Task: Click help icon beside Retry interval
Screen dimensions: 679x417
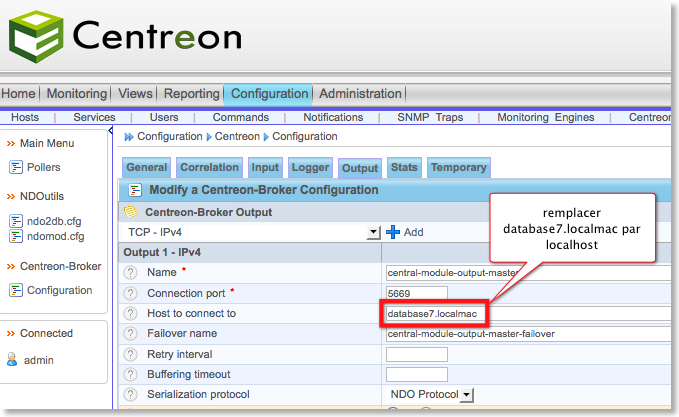Action: (130, 355)
